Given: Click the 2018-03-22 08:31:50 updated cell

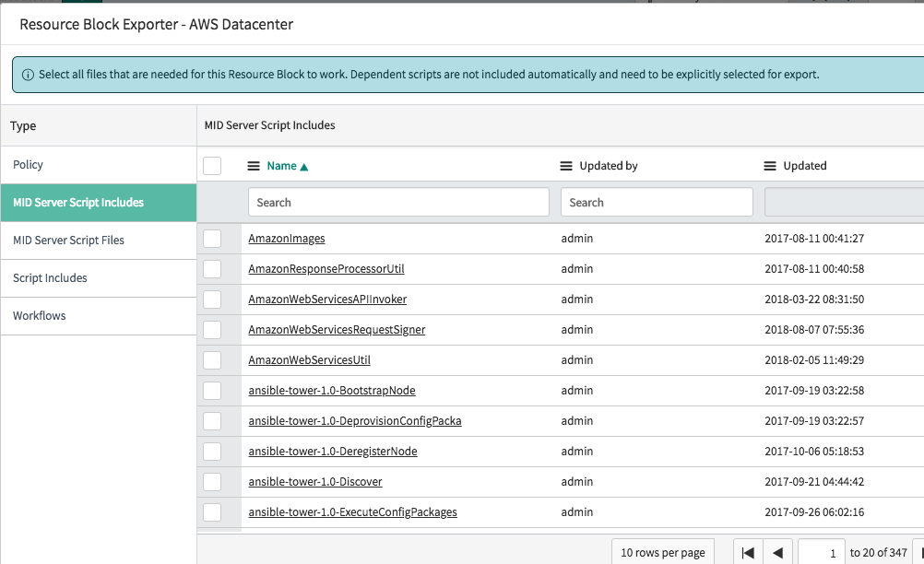Looking at the screenshot, I should (x=814, y=300).
